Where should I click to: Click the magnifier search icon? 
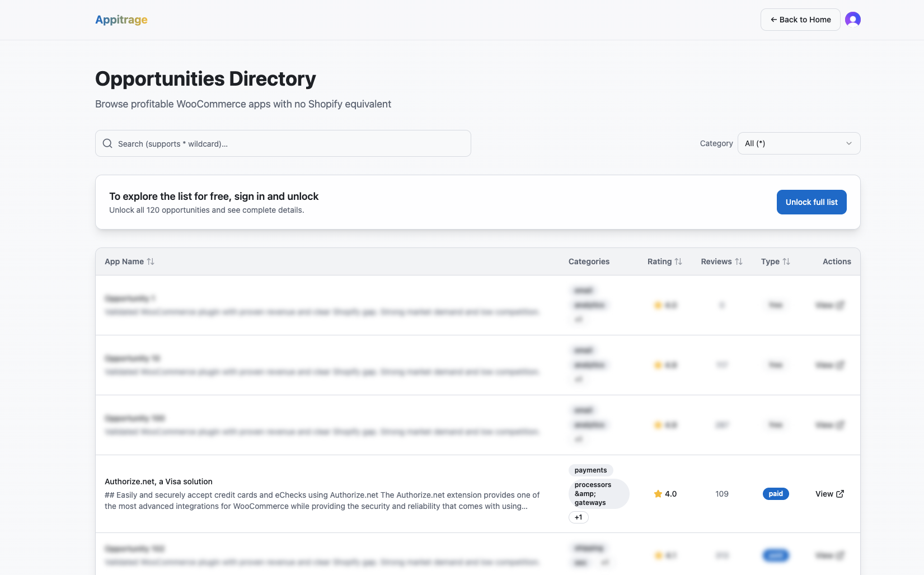pos(107,143)
